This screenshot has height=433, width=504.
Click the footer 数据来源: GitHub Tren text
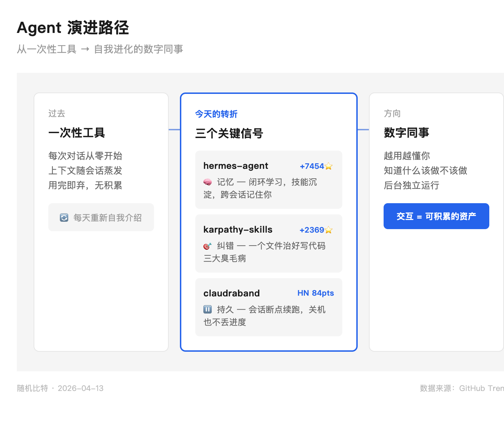462,388
